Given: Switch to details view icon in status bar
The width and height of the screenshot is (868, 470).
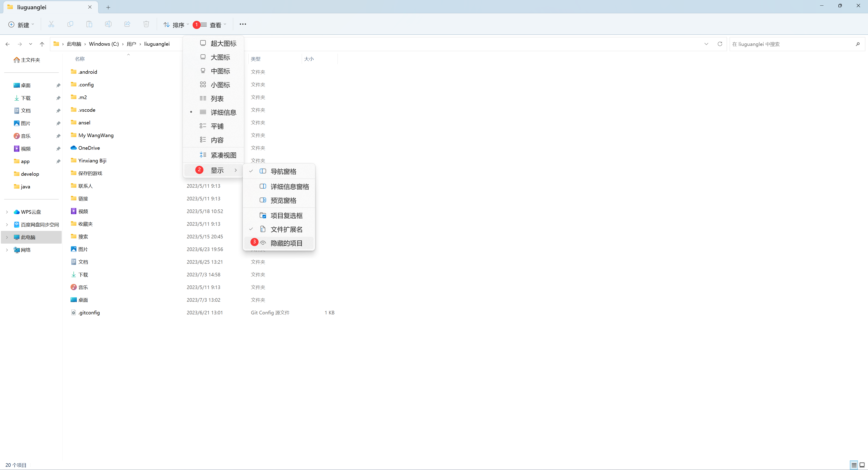Looking at the screenshot, I should 854,465.
